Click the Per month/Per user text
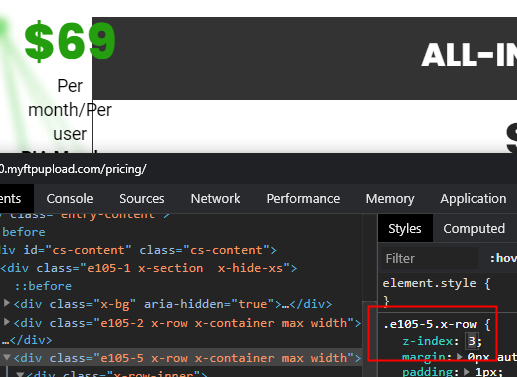The height and width of the screenshot is (377, 517). coord(70,110)
